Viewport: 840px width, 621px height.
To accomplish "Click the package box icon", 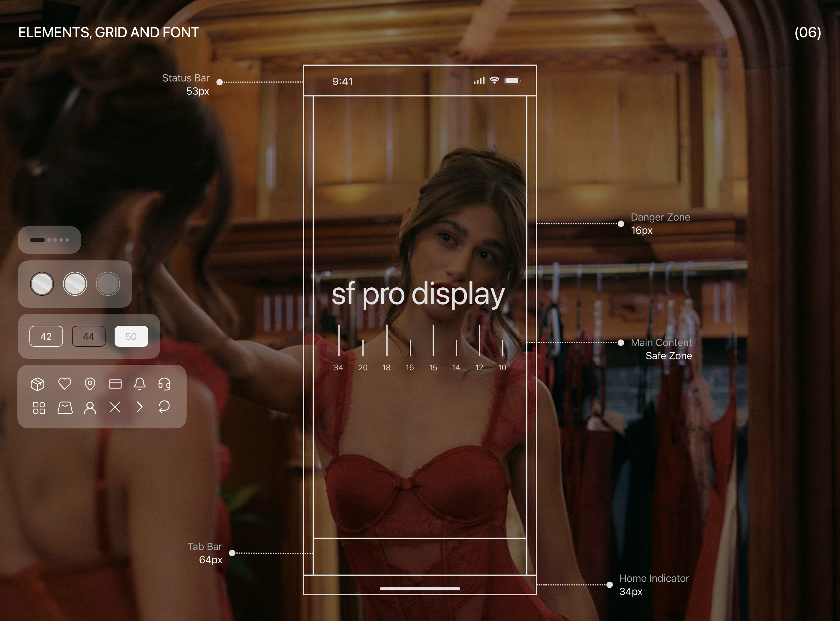I will coord(37,384).
